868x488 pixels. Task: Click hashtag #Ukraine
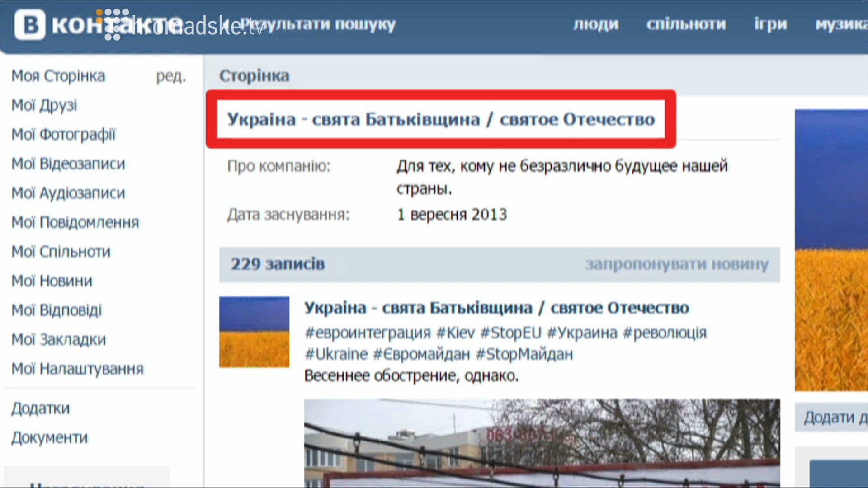(x=336, y=354)
